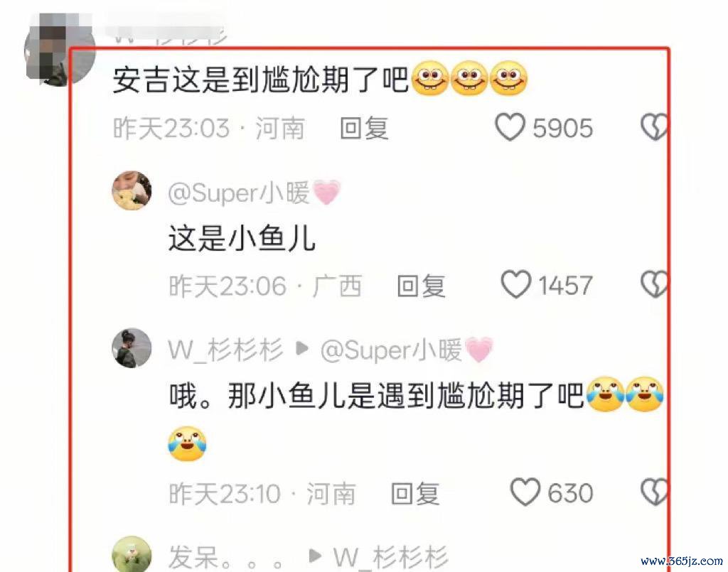728x572 pixels.
Task: Like the reply showing 630 likes
Action: (x=525, y=492)
